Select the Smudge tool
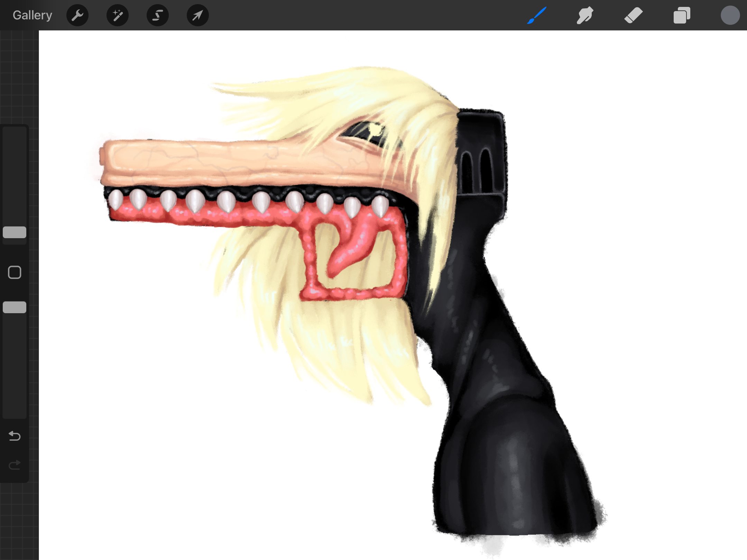Viewport: 747px width, 560px height. 585,15
